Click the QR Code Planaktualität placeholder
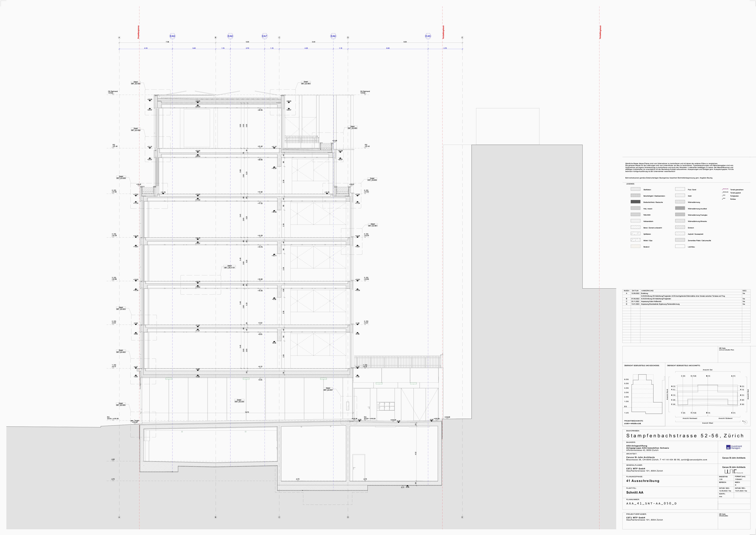Screen dimensions: 756x535 click(734, 521)
